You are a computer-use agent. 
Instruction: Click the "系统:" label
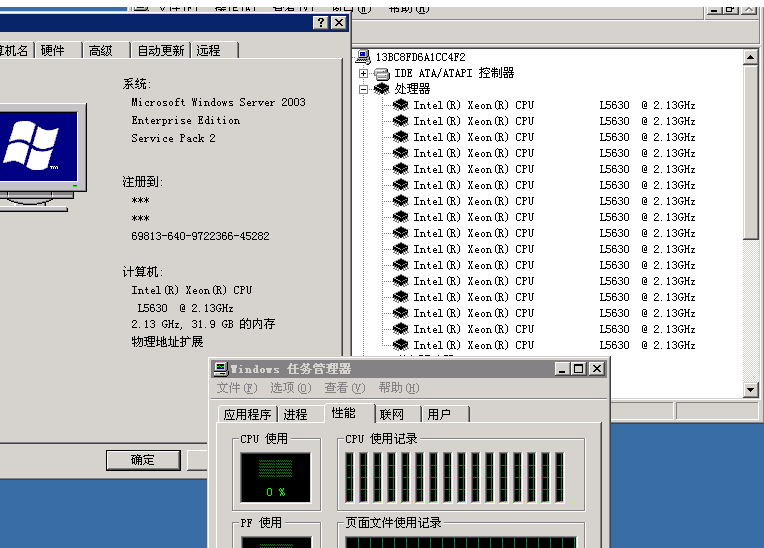136,84
